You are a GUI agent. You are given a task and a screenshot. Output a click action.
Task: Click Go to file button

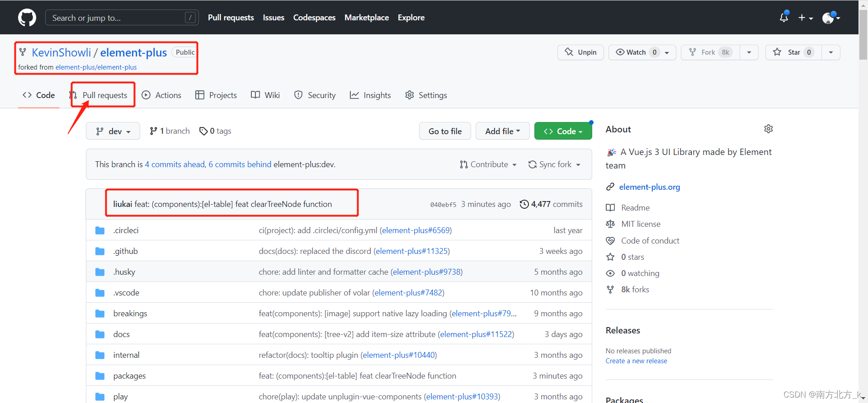pyautogui.click(x=445, y=131)
